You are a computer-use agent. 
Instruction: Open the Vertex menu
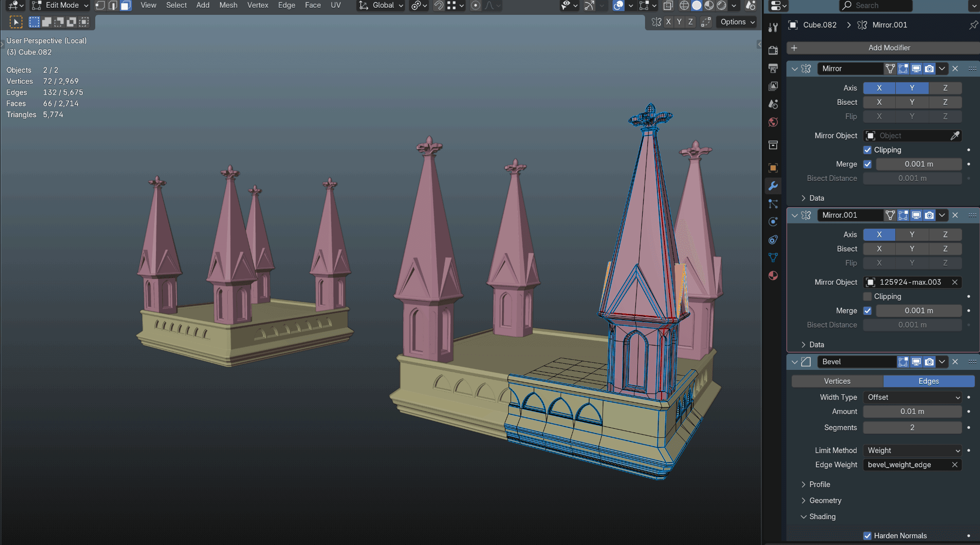(x=257, y=5)
